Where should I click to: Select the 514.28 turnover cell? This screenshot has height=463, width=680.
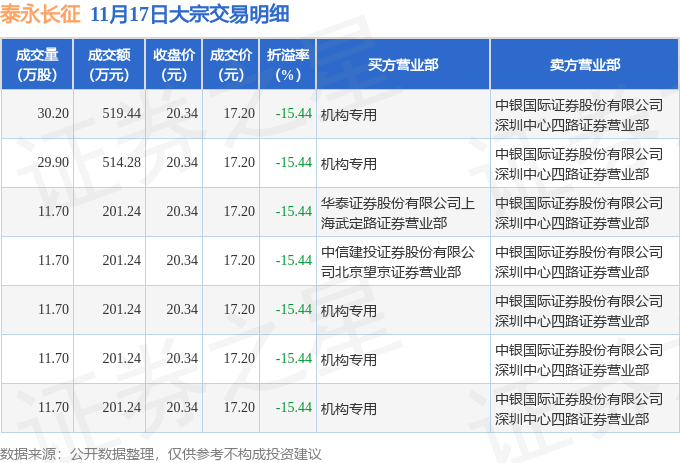121,162
